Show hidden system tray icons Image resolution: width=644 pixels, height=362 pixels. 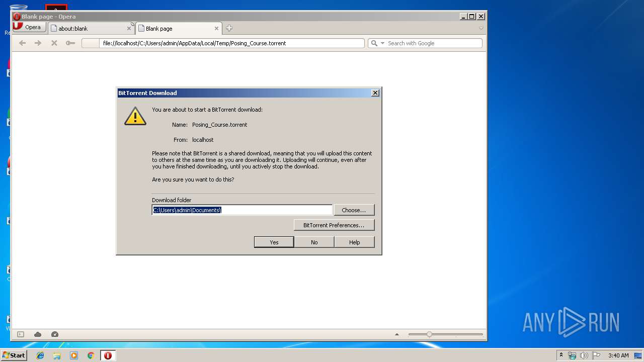coord(561,355)
